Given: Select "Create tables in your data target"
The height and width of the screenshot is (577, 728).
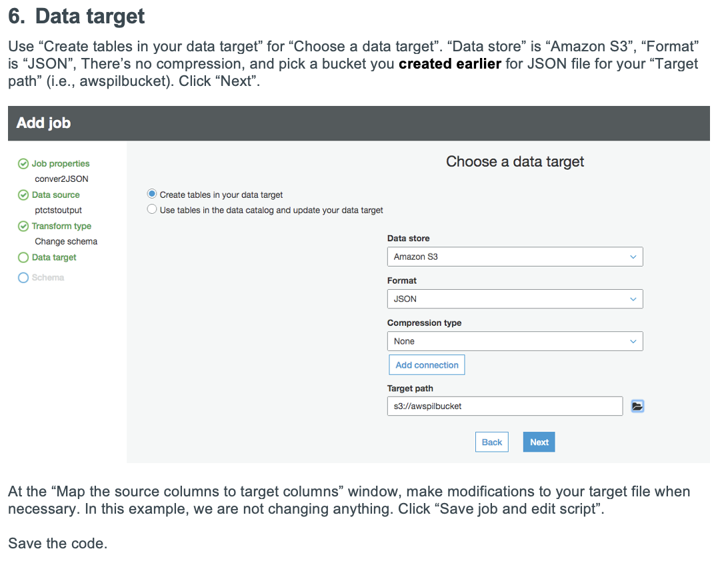Looking at the screenshot, I should (x=152, y=195).
